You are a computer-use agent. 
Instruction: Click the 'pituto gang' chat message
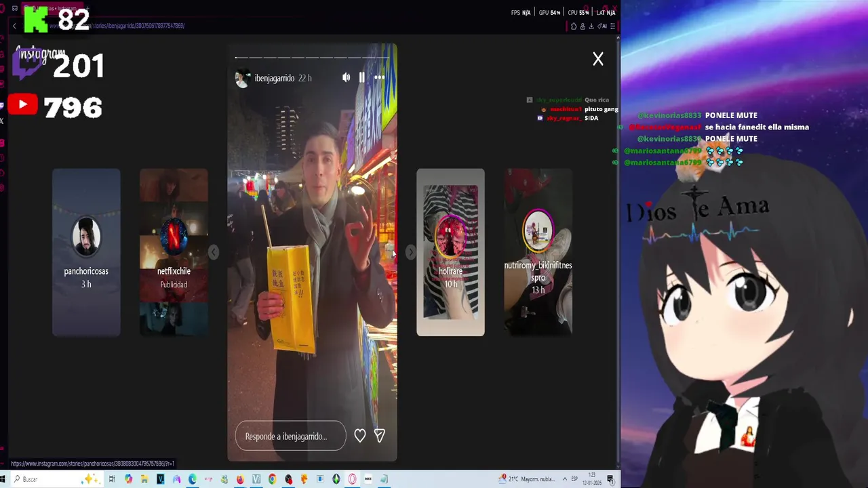[x=601, y=109]
